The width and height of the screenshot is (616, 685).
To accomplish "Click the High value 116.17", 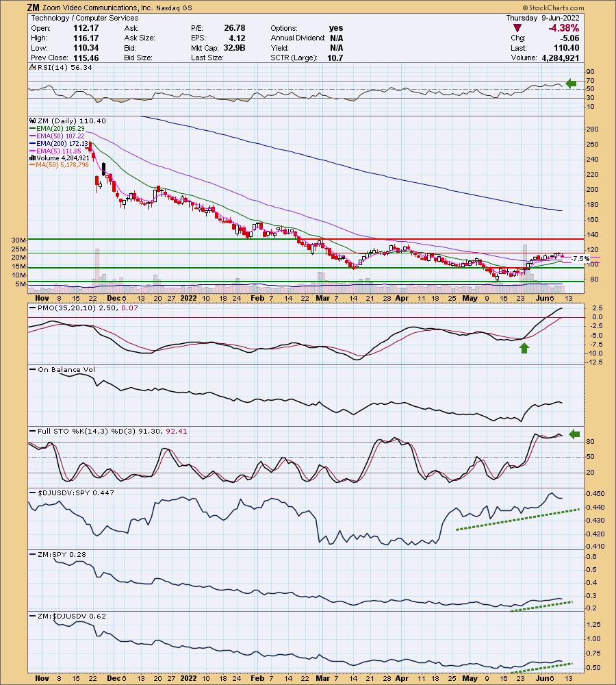I will tap(86, 38).
